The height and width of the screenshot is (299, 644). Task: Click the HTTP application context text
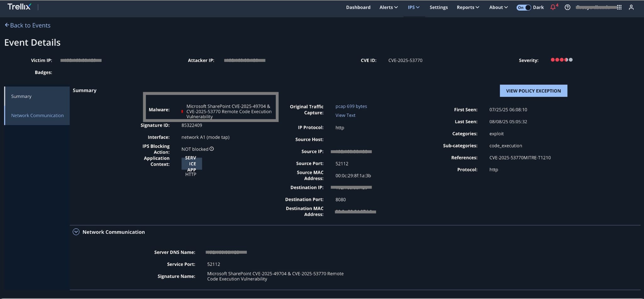(191, 174)
